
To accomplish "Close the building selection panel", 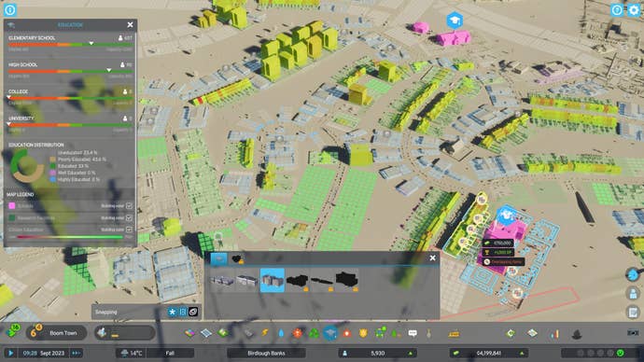I will click(x=432, y=258).
